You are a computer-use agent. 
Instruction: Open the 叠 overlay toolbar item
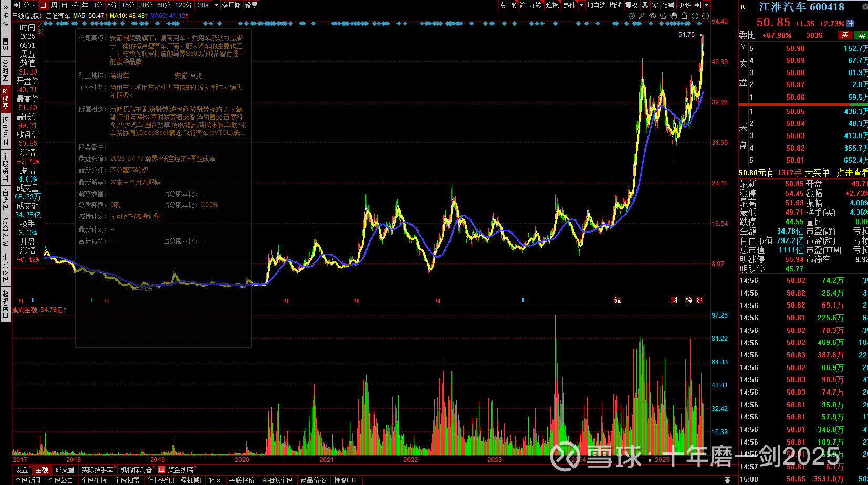tap(645, 5)
